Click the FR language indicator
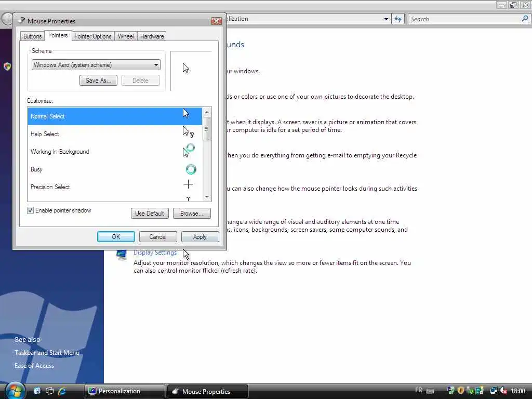The image size is (532, 399). [419, 390]
